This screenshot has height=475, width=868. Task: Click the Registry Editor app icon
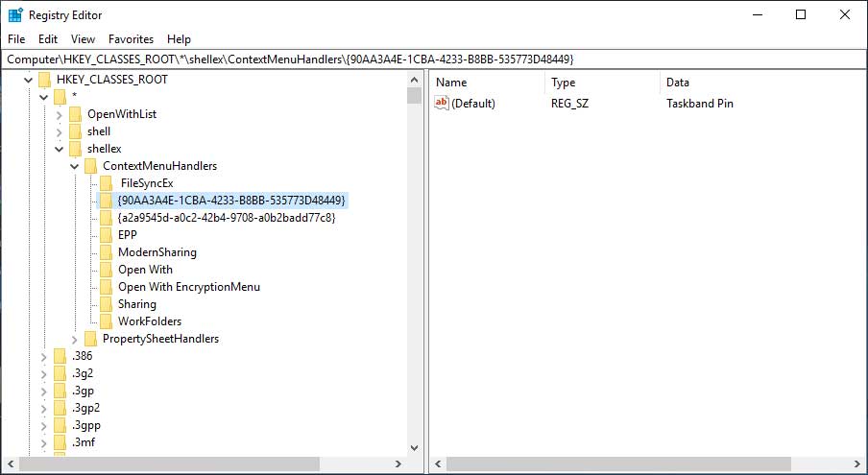click(x=15, y=15)
